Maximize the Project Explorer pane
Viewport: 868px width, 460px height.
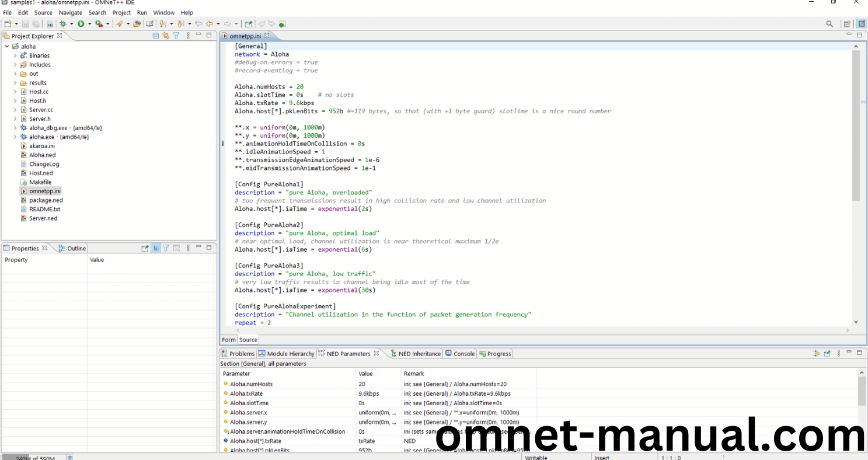tap(210, 36)
